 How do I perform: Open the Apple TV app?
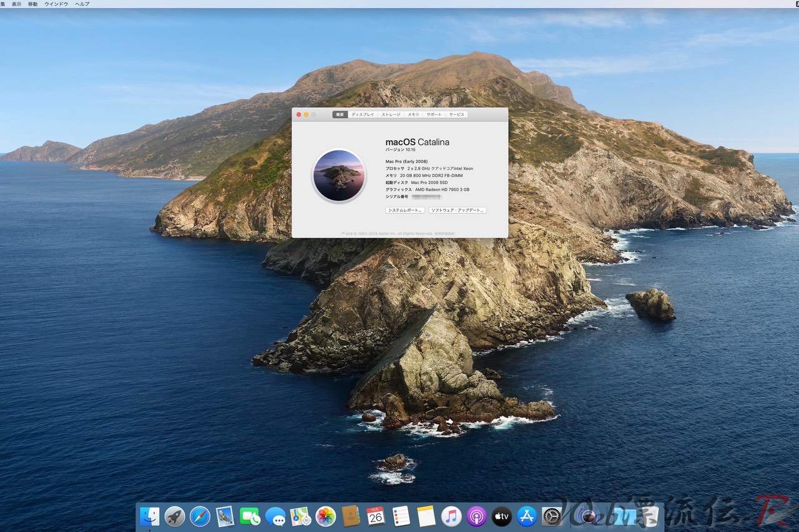point(501,517)
